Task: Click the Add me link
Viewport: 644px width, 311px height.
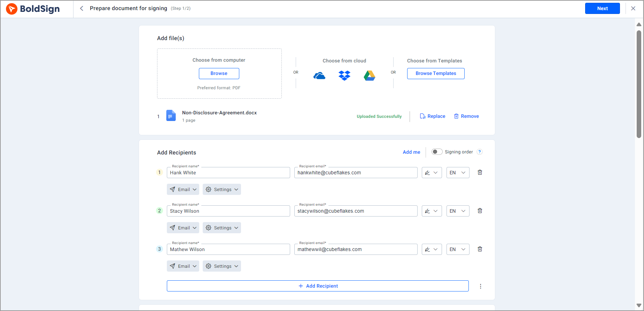Action: [411, 152]
